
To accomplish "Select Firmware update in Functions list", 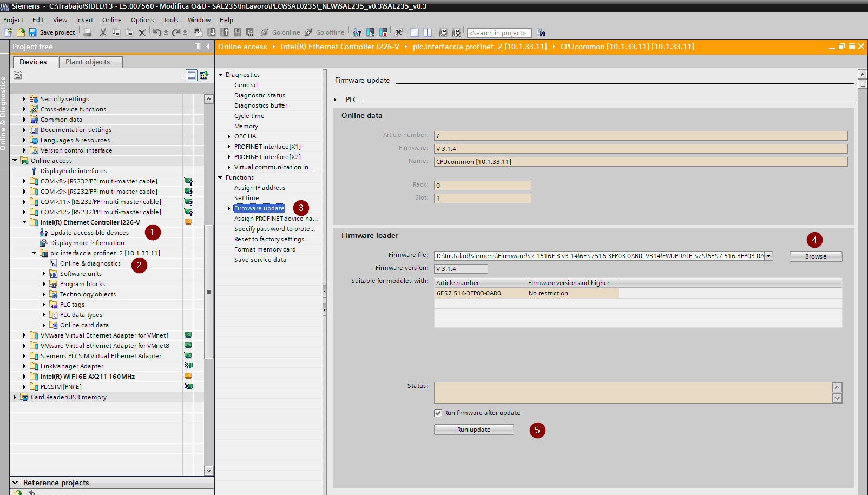I will click(x=259, y=208).
